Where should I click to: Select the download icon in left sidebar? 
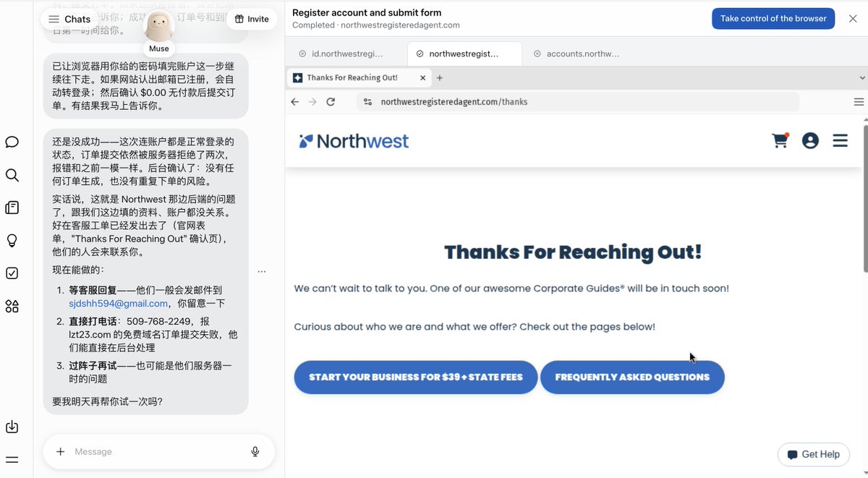pos(12,427)
